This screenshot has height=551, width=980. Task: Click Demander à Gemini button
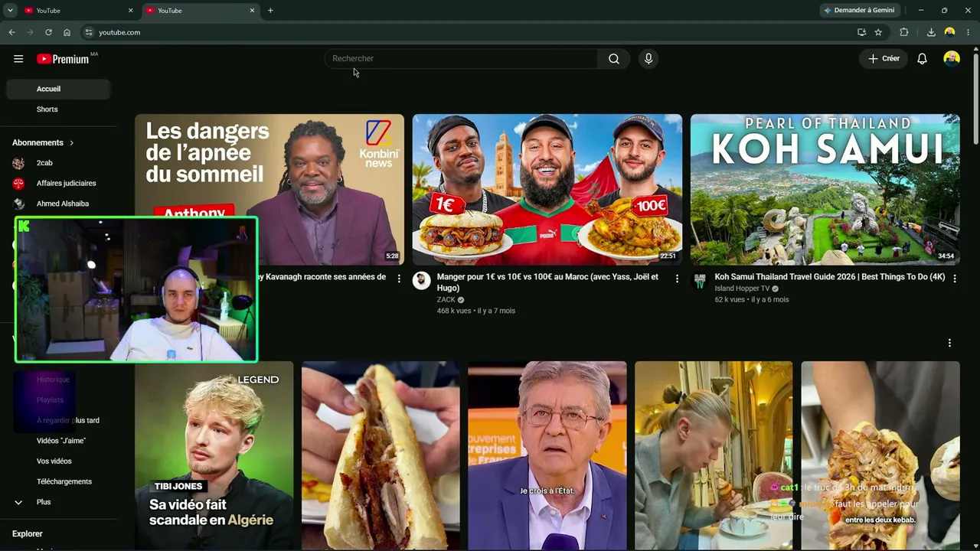coord(859,11)
